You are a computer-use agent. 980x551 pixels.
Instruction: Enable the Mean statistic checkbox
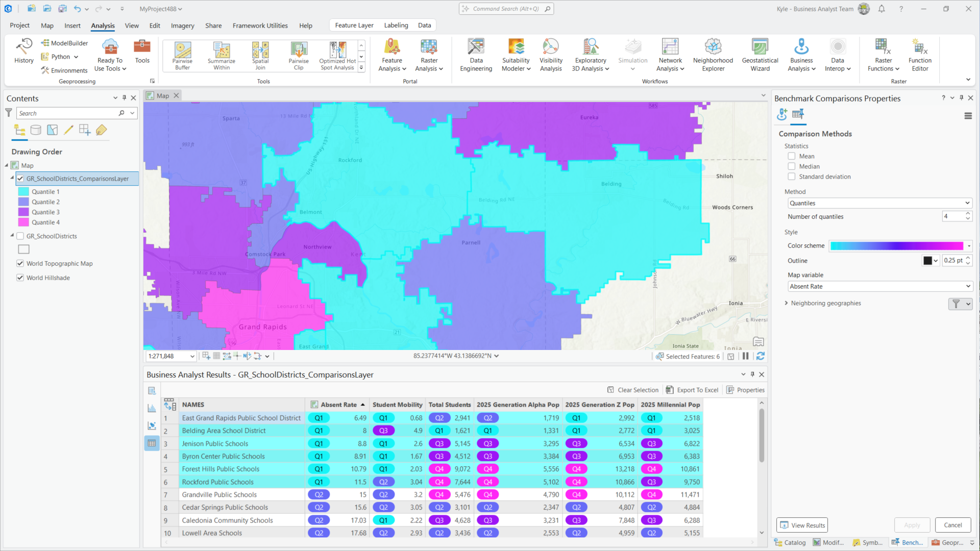pyautogui.click(x=792, y=156)
